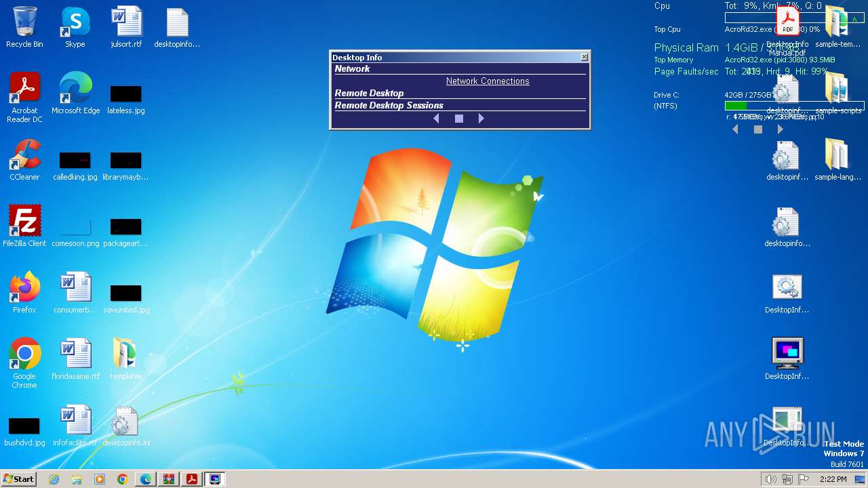Open Internet Explorer from the taskbar
The image size is (868, 488).
pos(54,479)
